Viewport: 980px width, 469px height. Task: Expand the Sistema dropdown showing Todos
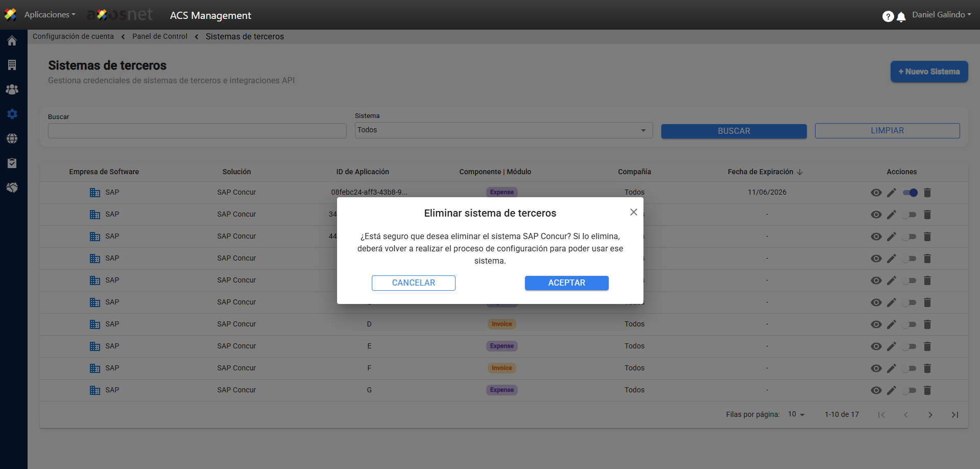click(504, 130)
